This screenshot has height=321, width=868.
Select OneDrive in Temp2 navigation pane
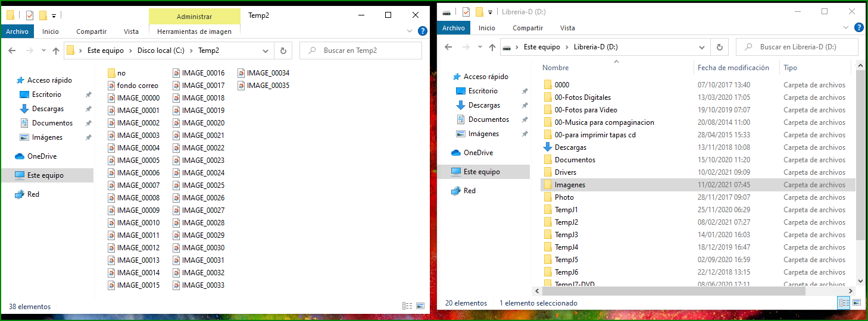[x=35, y=156]
